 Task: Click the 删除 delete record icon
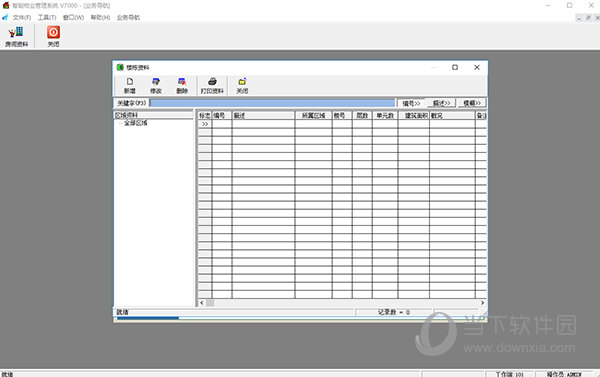[x=182, y=86]
